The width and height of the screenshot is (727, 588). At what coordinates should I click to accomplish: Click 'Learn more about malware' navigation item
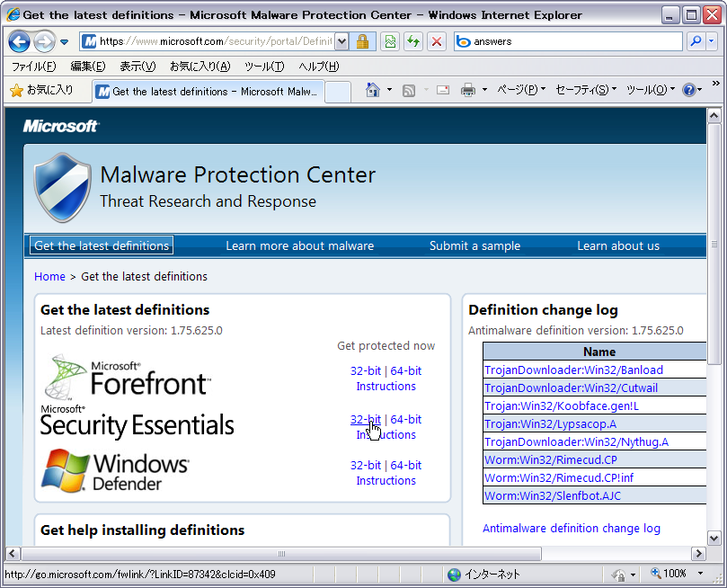click(299, 245)
